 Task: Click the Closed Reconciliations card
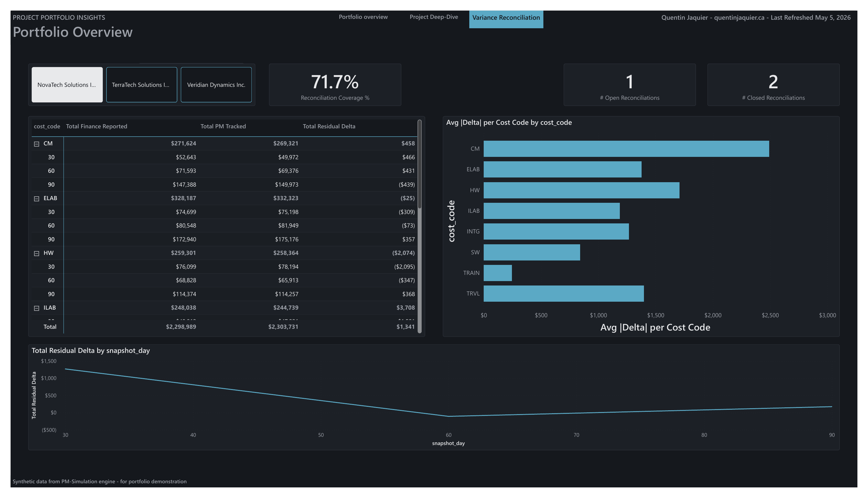(x=773, y=85)
